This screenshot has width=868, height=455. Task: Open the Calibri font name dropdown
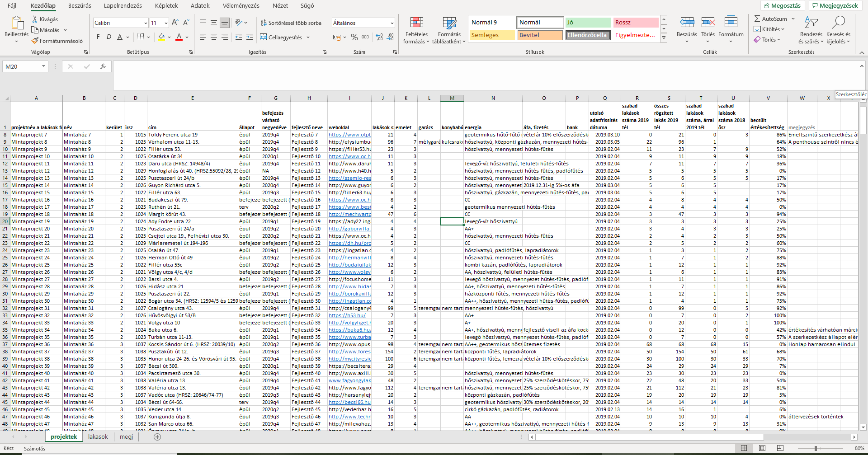coord(146,23)
